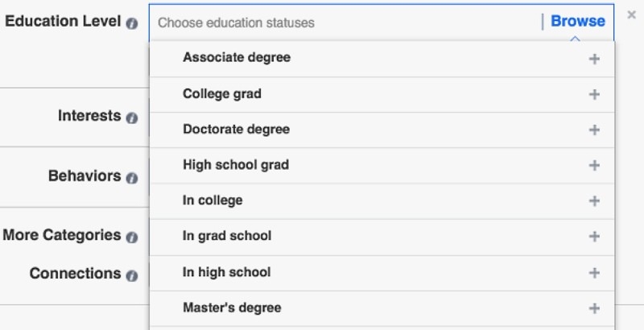Open the Browse education statuses dropdown
This screenshot has height=330, width=644.
tap(577, 22)
